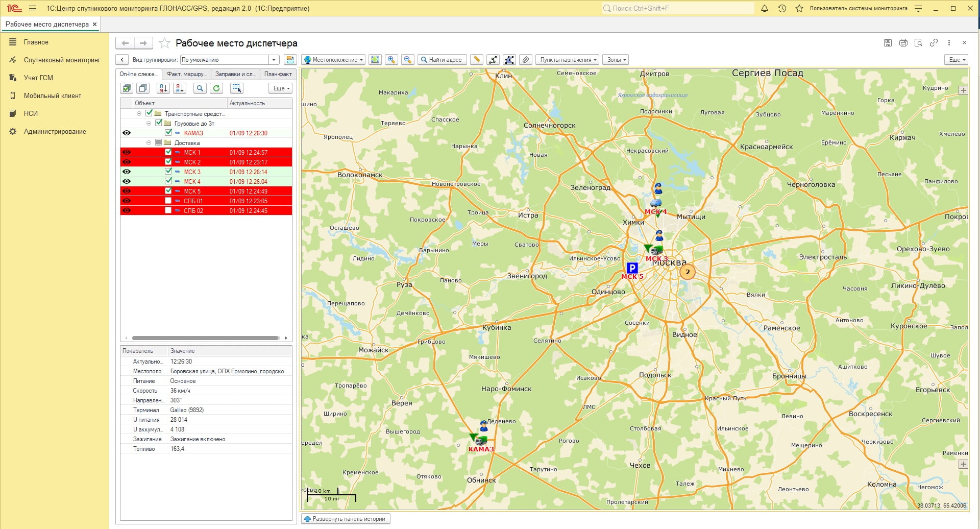
Task: Click the paperclip attachment icon
Action: pyautogui.click(x=526, y=60)
